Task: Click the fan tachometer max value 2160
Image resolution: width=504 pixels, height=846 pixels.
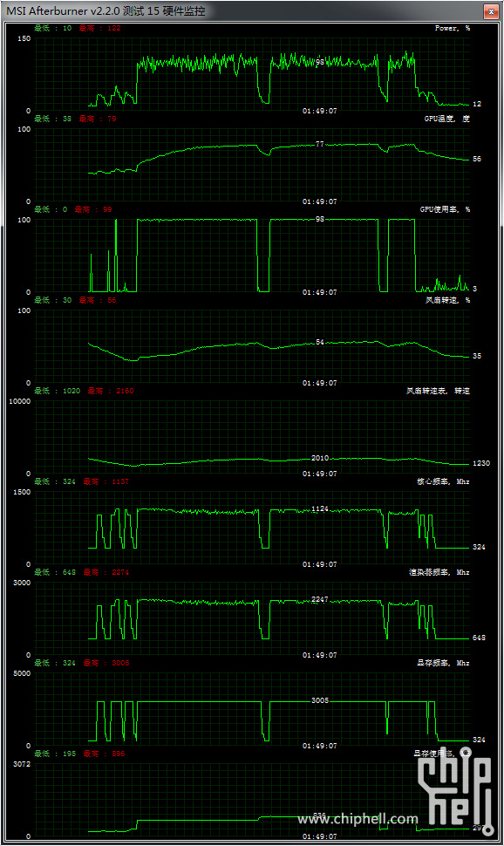Action: (125, 391)
